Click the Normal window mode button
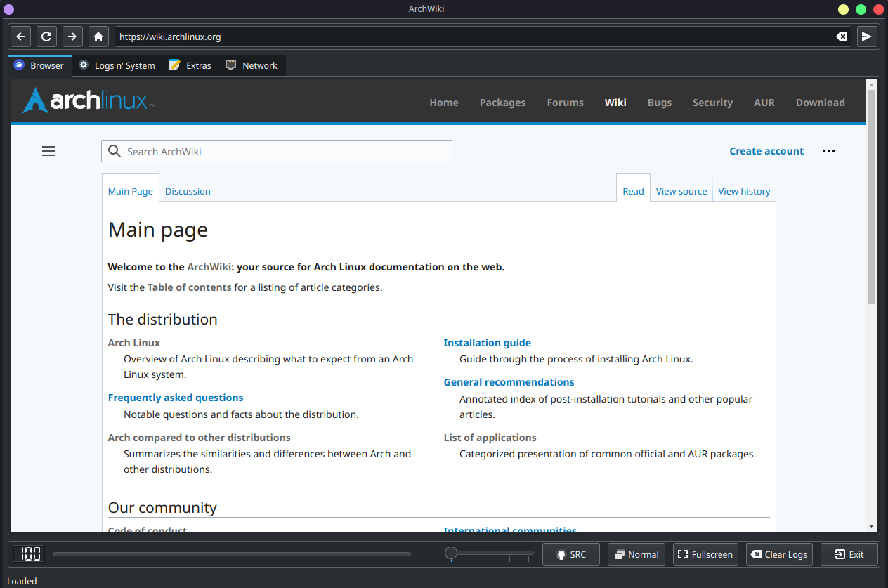The height and width of the screenshot is (588, 888). coord(636,554)
